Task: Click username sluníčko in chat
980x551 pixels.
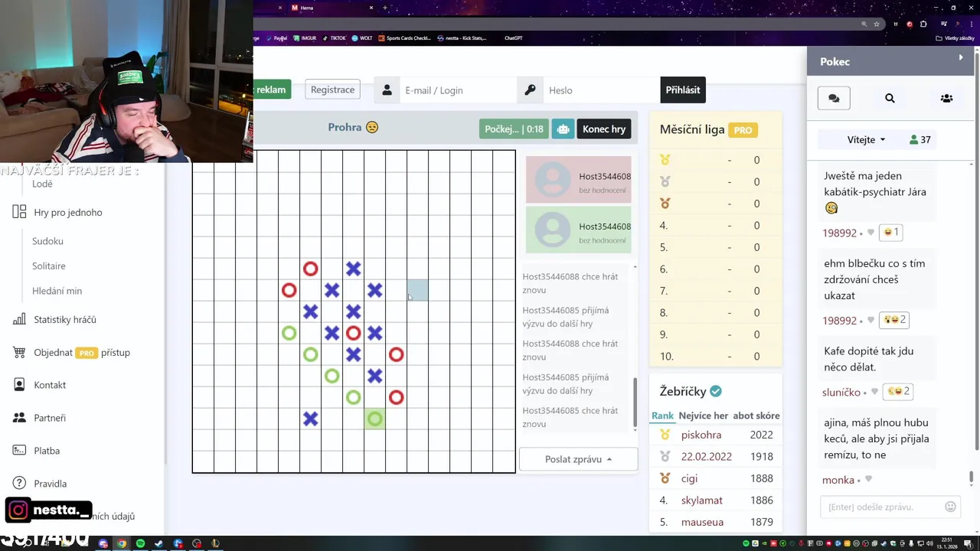Action: click(841, 392)
